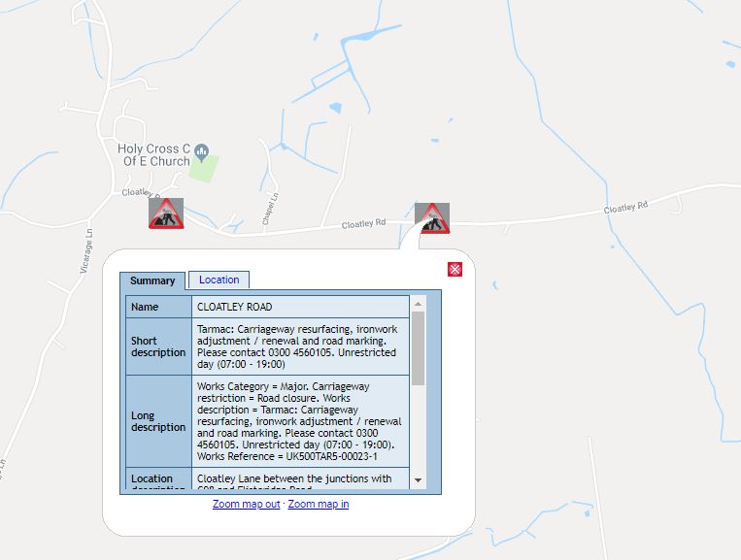Click the popup scrollbar down arrow
Screen dimensions: 741x560
click(418, 480)
